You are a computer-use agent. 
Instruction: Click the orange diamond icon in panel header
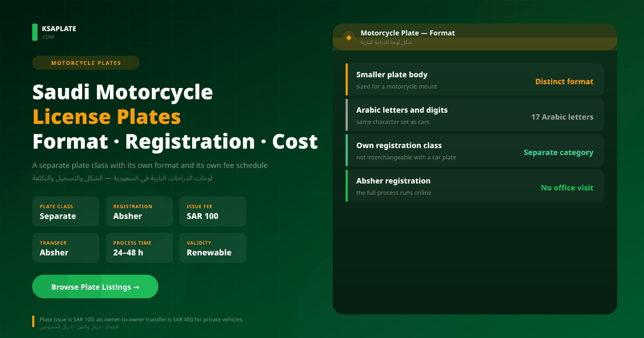pyautogui.click(x=349, y=38)
